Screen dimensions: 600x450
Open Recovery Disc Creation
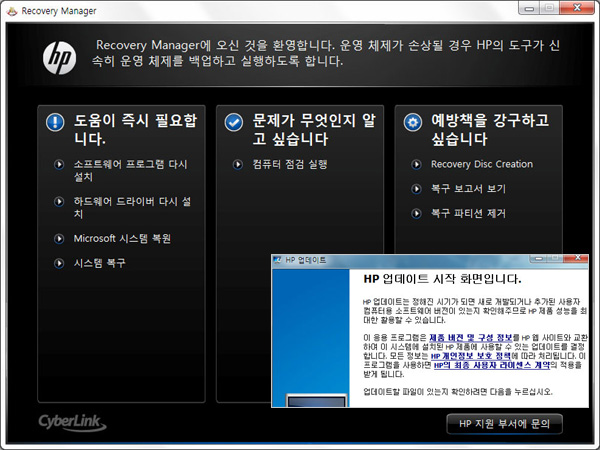(x=482, y=165)
